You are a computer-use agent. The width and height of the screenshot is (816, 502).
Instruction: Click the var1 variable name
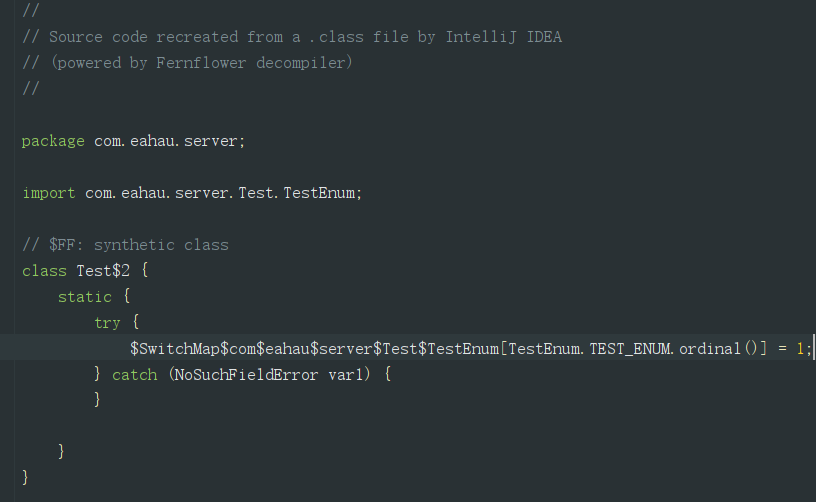pos(346,375)
